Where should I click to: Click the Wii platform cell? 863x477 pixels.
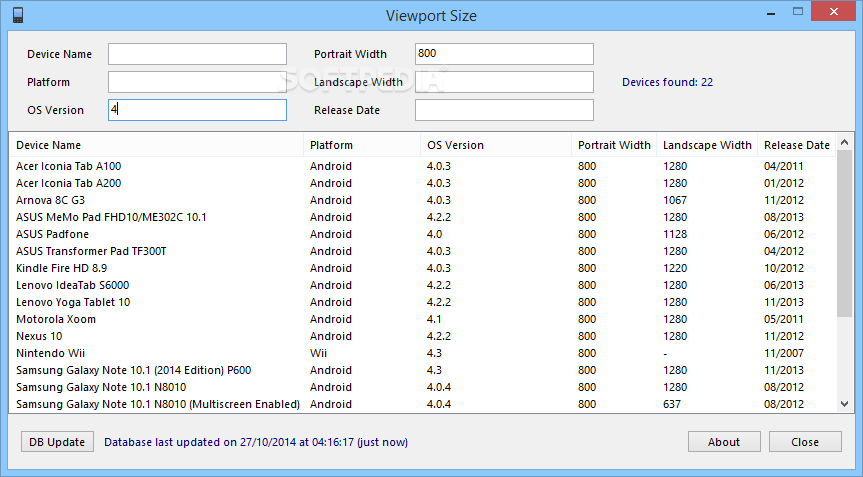click(x=318, y=353)
